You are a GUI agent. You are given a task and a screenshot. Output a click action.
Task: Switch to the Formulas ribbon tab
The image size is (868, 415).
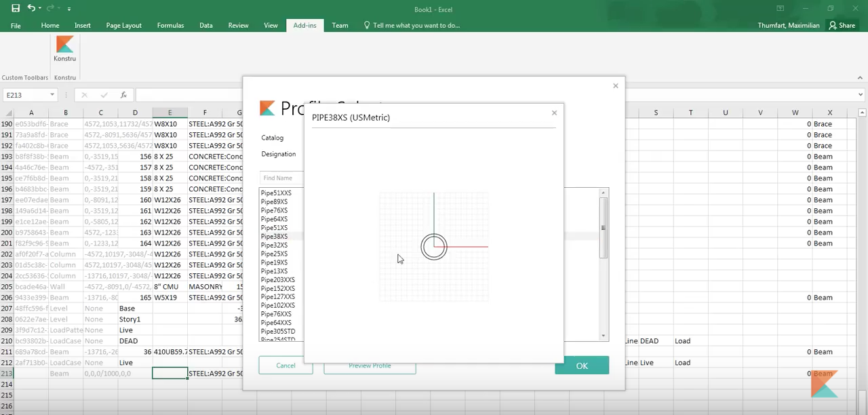coord(170,25)
